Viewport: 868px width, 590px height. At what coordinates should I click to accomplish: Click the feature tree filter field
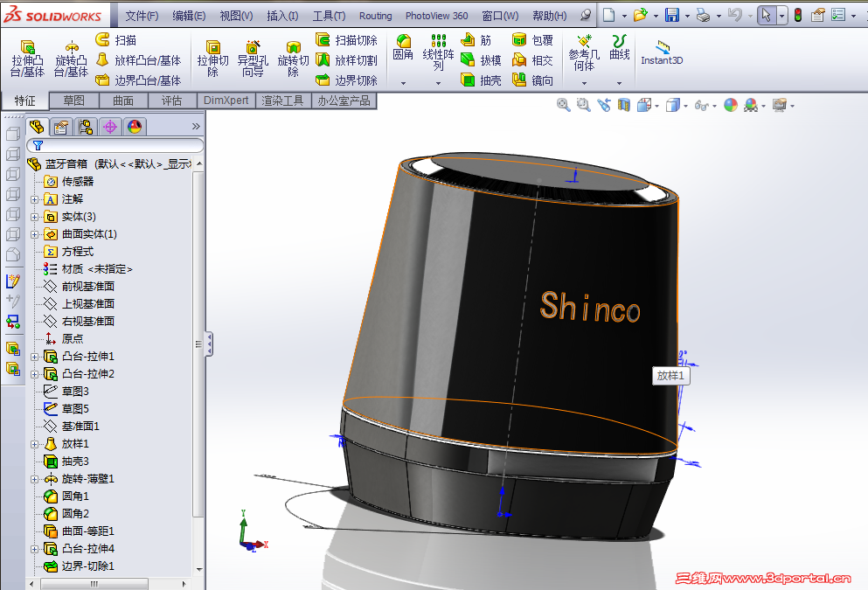coord(115,145)
